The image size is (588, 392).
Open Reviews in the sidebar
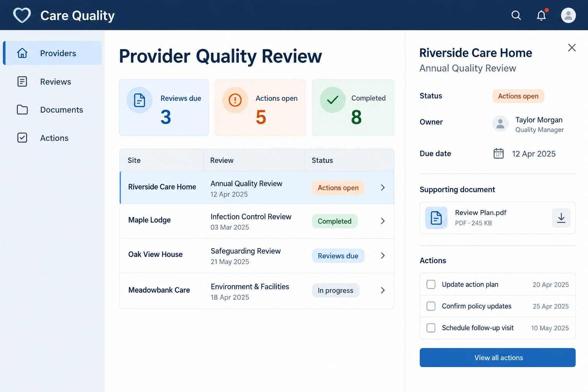click(53, 82)
